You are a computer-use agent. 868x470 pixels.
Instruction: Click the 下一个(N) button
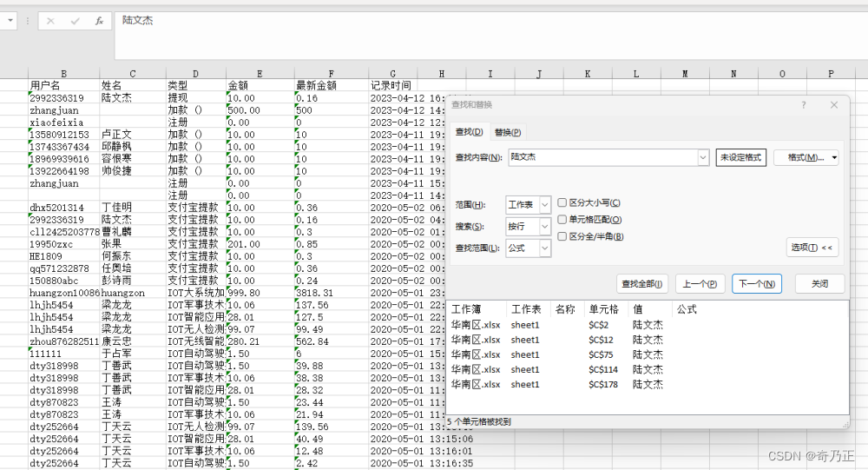click(757, 284)
